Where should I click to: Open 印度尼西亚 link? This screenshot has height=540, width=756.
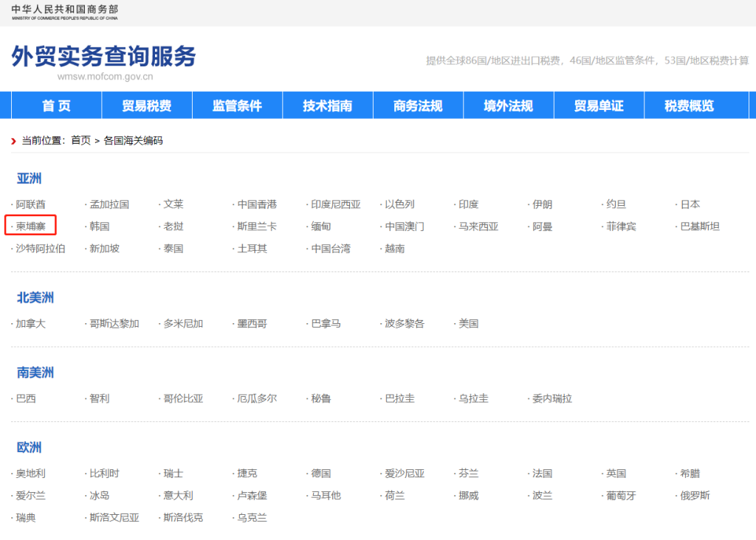(x=336, y=204)
